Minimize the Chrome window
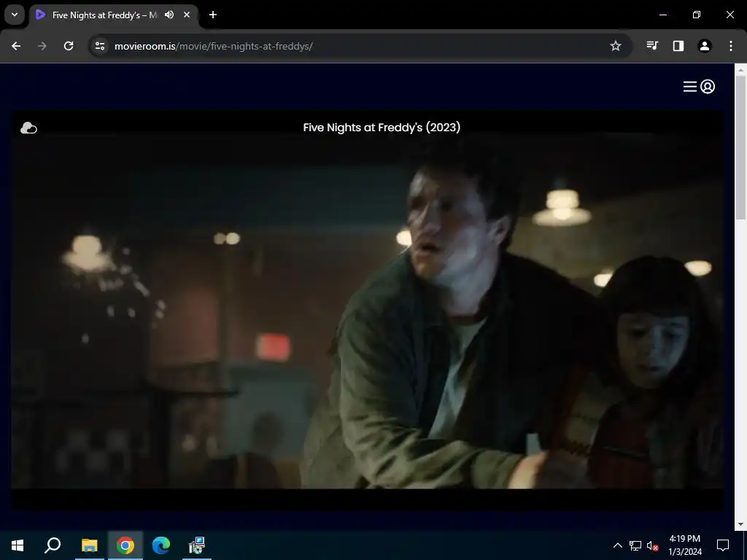This screenshot has height=560, width=747. coord(662,15)
